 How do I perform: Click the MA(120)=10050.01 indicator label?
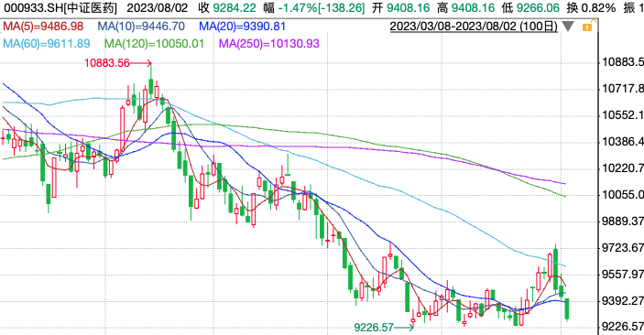[x=154, y=44]
